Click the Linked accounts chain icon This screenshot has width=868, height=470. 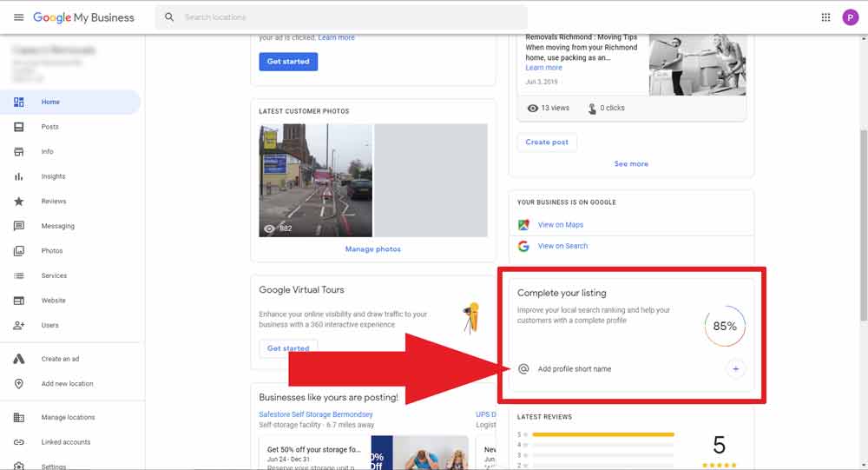click(x=19, y=442)
